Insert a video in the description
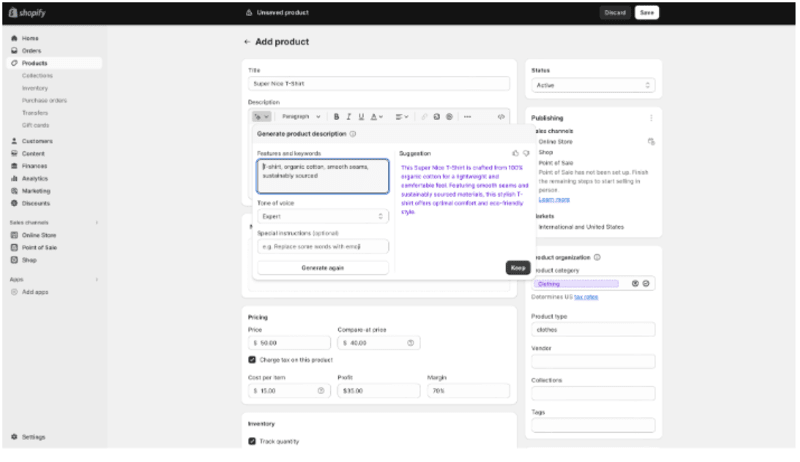The height and width of the screenshot is (462, 800). click(x=449, y=117)
